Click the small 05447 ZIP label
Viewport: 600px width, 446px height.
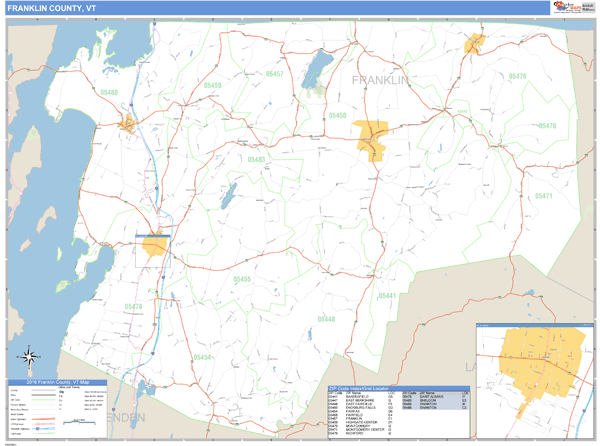pyautogui.click(x=462, y=112)
